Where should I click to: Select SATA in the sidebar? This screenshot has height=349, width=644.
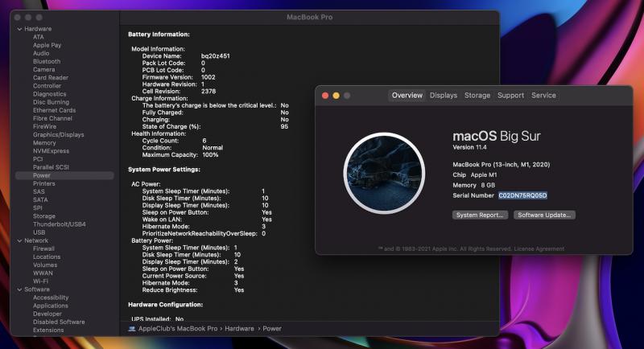[40, 199]
